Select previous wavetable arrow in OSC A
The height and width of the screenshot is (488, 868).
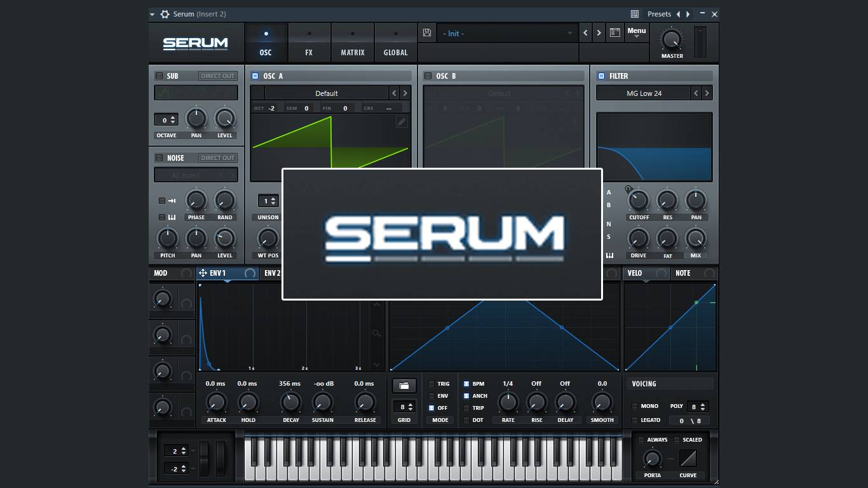394,93
